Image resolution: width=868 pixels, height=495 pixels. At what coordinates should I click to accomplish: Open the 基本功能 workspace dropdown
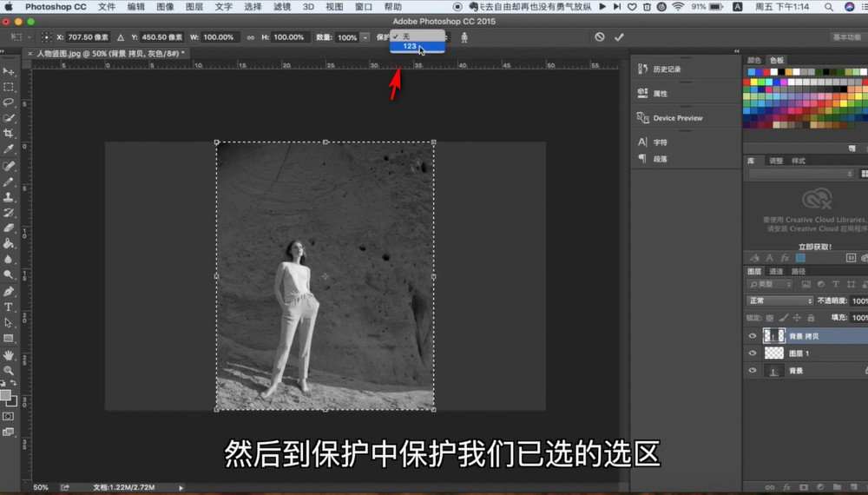click(847, 37)
